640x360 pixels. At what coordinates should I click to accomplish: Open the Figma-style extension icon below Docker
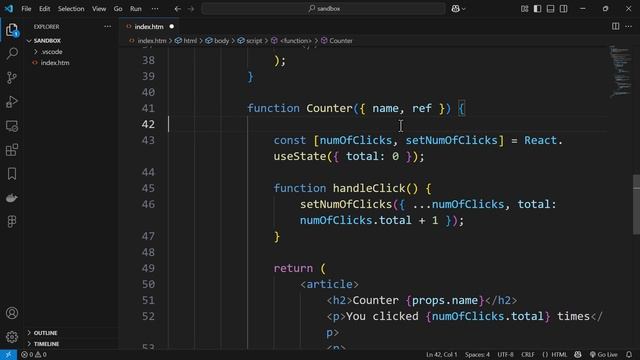[12, 222]
